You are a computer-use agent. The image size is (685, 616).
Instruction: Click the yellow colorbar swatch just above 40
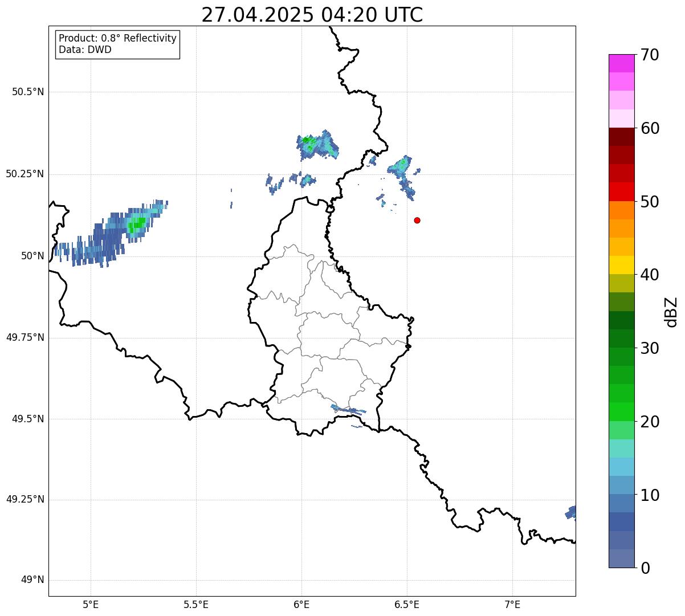(621, 266)
